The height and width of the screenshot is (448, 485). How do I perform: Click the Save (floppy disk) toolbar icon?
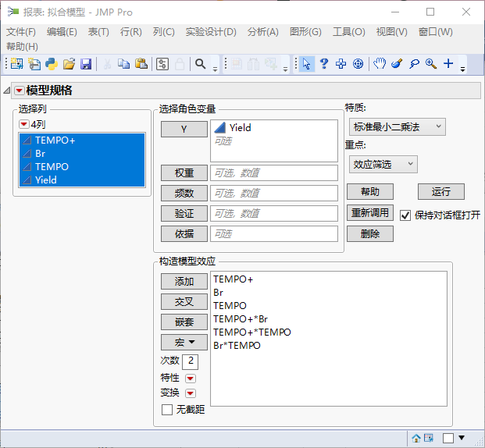click(86, 64)
